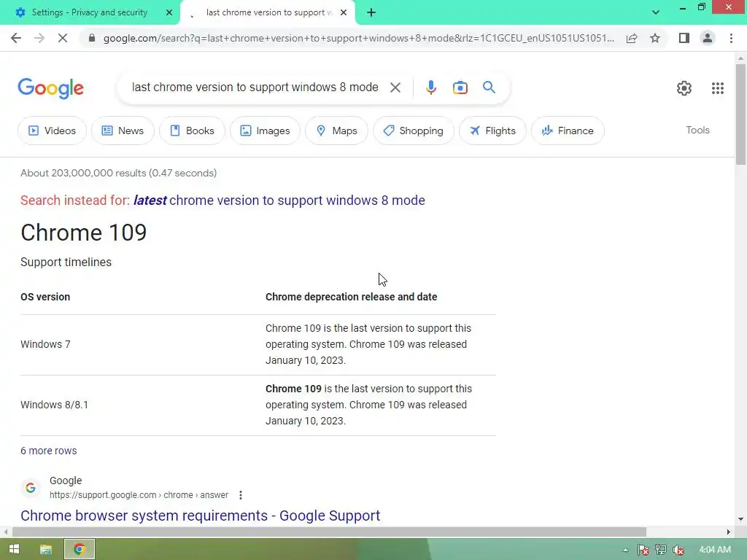This screenshot has width=747, height=560.
Task: Select the Windows 8/8.1 table cell
Action: [54, 405]
